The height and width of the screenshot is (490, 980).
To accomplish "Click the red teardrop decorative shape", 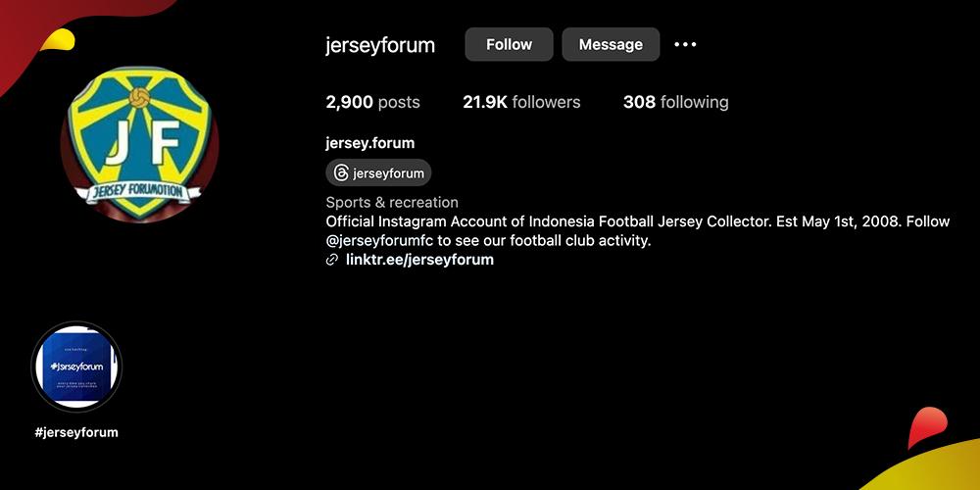I will coord(926,427).
